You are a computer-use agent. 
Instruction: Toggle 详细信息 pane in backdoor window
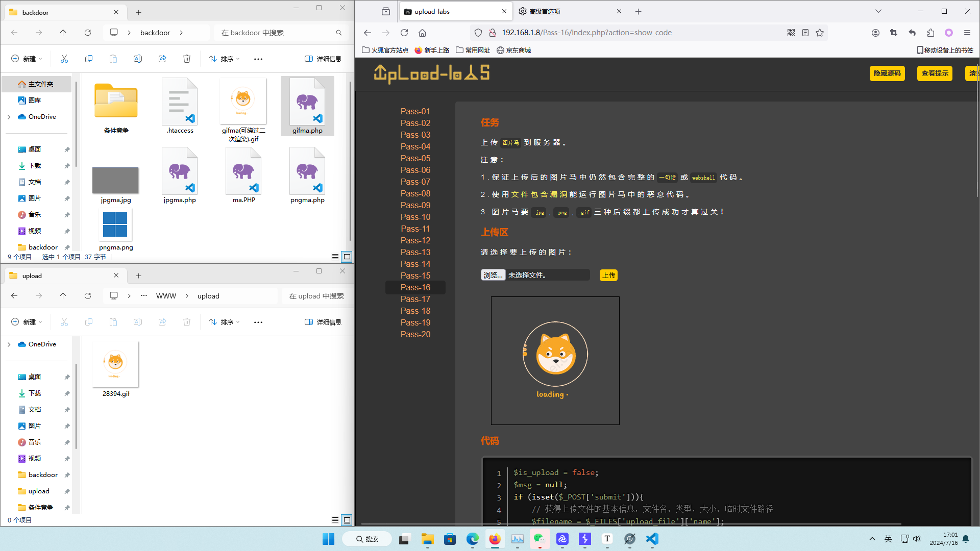pyautogui.click(x=323, y=59)
